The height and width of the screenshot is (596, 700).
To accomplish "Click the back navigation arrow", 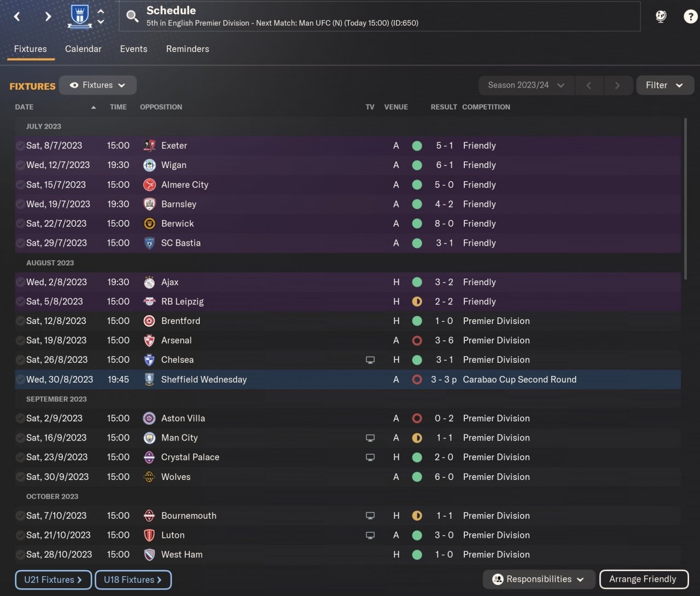I will click(17, 16).
